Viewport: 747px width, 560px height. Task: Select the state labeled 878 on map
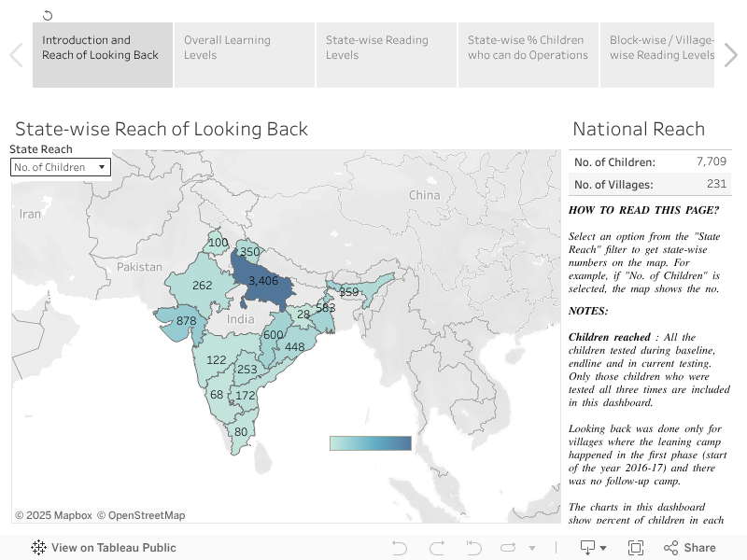[x=186, y=321]
